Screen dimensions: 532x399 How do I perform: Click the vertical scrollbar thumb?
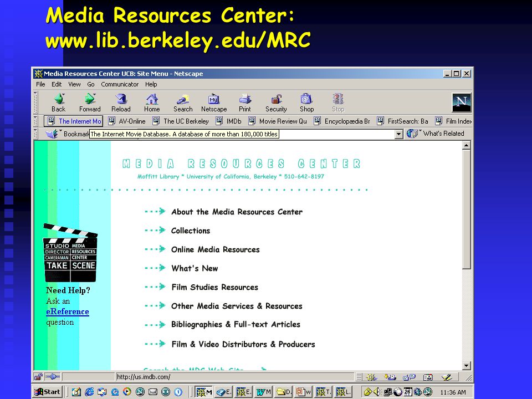click(467, 209)
